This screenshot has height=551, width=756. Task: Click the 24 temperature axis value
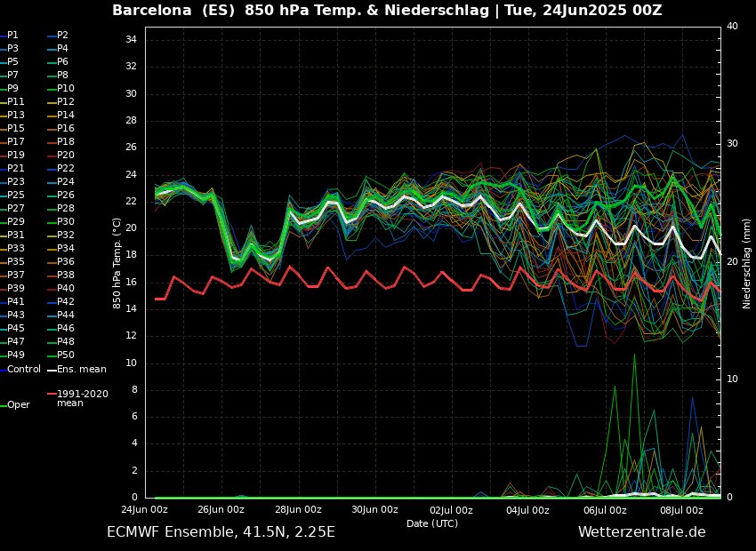tap(131, 174)
